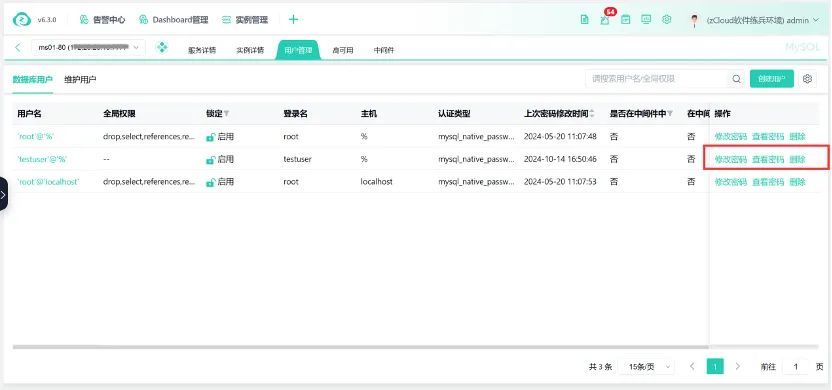
Task: Open column settings gear beside 创建用户
Action: click(x=807, y=79)
